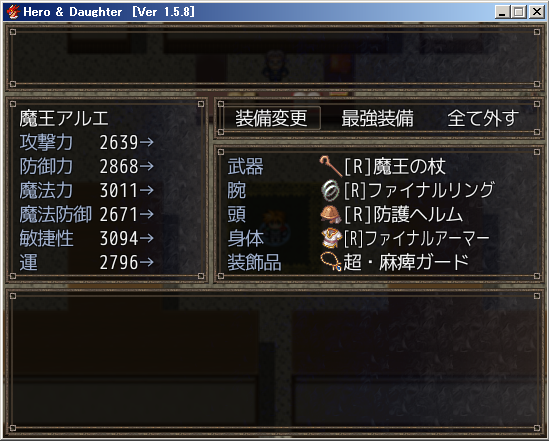
Task: Choose the 最強装備 command
Action: (x=377, y=118)
